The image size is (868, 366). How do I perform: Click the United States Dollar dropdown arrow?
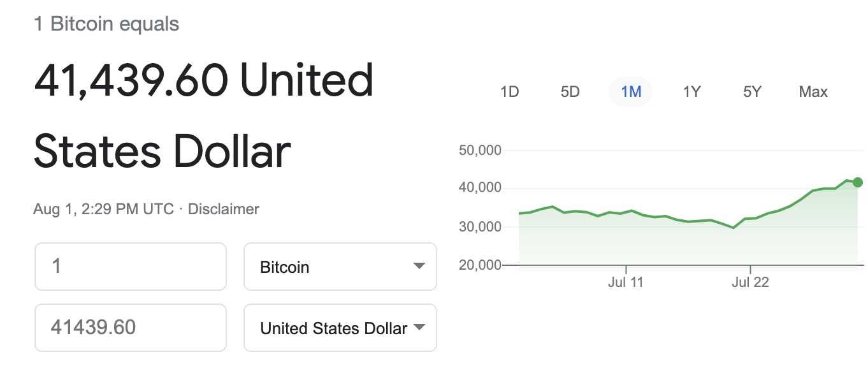coord(419,327)
